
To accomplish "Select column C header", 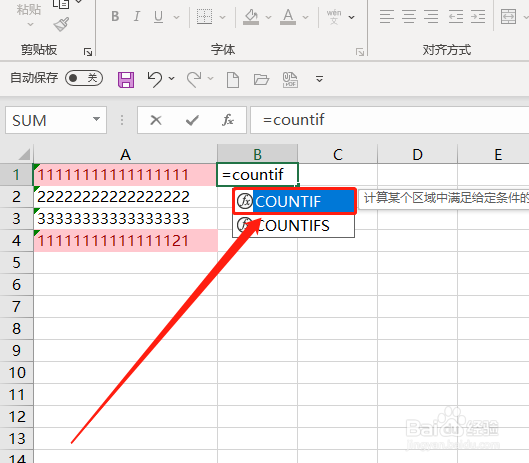I will [337, 155].
